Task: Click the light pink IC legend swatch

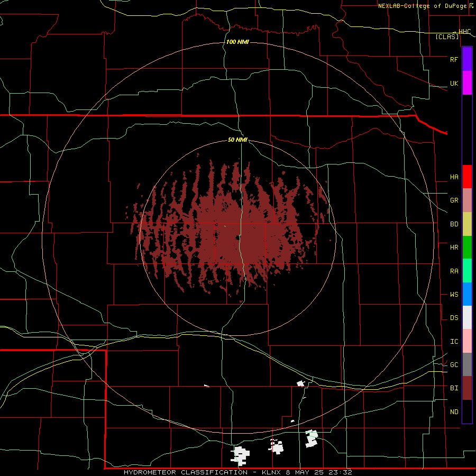Action: 467,341
